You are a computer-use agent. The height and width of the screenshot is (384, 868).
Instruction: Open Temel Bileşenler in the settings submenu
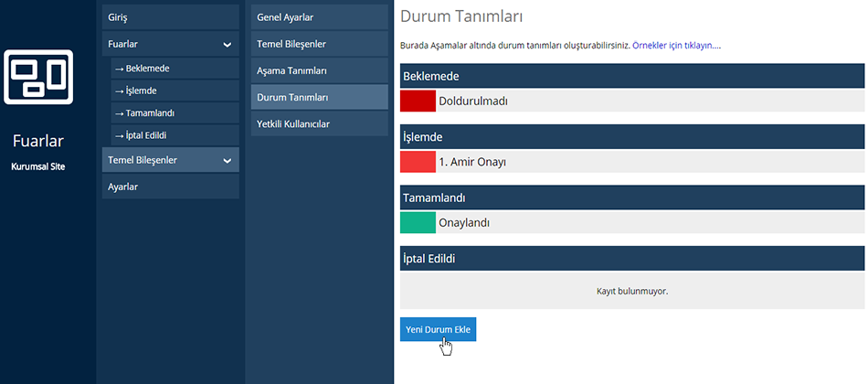[x=320, y=44]
